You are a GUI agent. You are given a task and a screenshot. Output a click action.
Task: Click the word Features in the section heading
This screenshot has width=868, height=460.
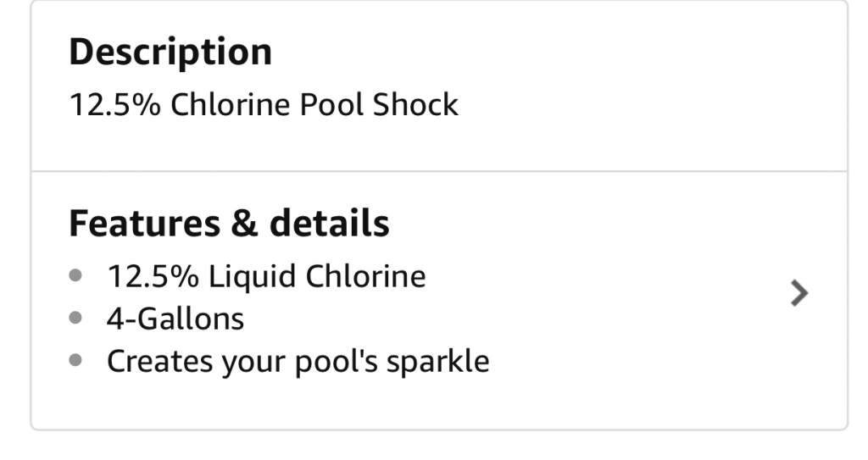coord(144,223)
